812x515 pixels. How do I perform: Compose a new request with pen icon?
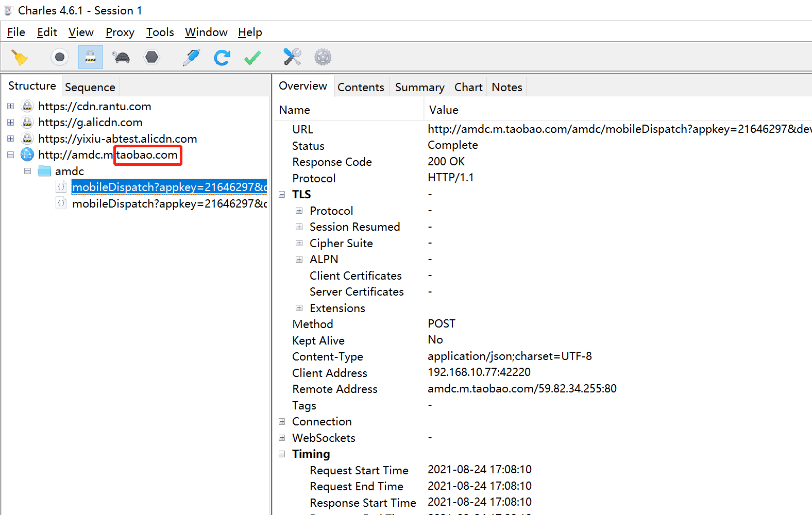click(192, 57)
